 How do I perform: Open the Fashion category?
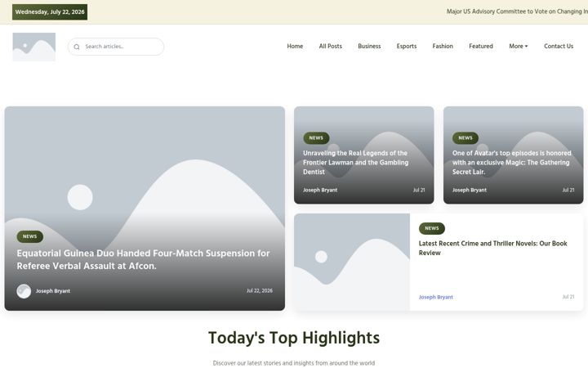click(x=443, y=46)
